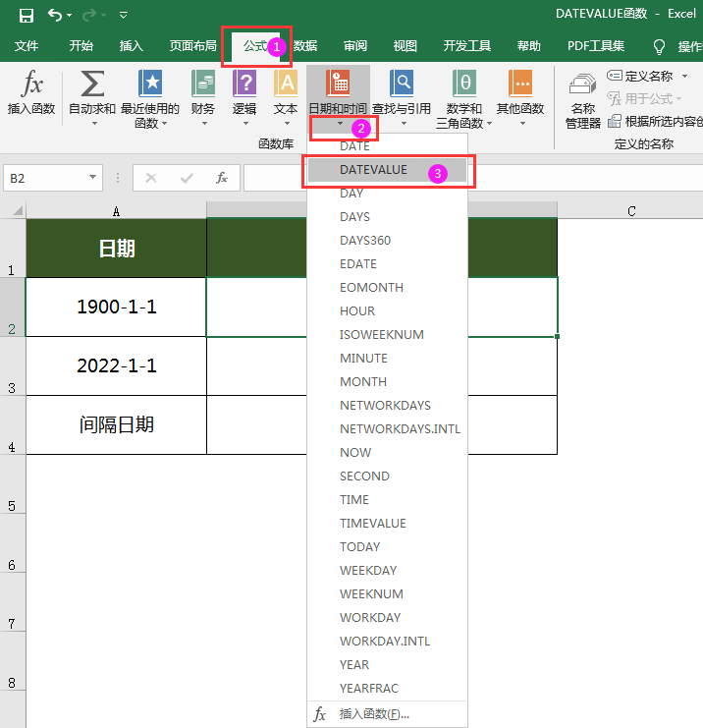
Task: Click the formula bar confirm checkmark icon
Action: point(187,178)
